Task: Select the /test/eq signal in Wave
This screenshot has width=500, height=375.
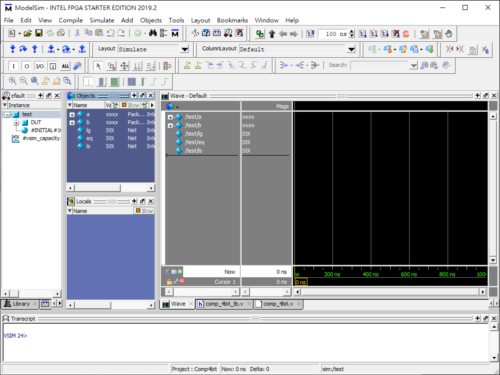Action: coord(195,142)
